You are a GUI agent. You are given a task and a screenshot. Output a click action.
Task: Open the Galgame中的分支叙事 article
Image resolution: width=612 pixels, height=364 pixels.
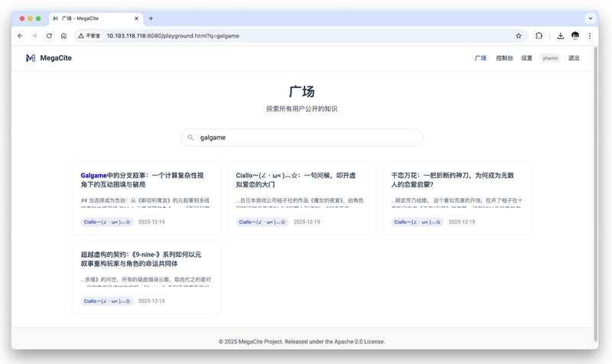tap(142, 180)
